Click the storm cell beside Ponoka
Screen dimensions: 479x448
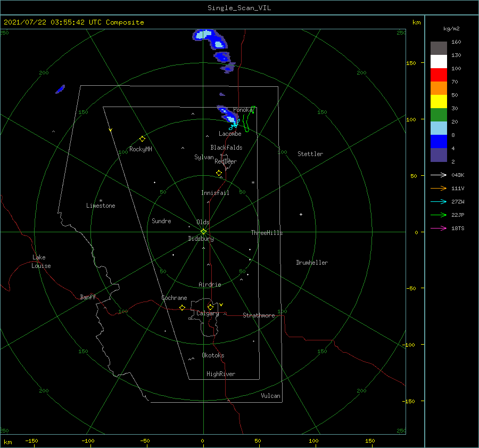[x=228, y=115]
